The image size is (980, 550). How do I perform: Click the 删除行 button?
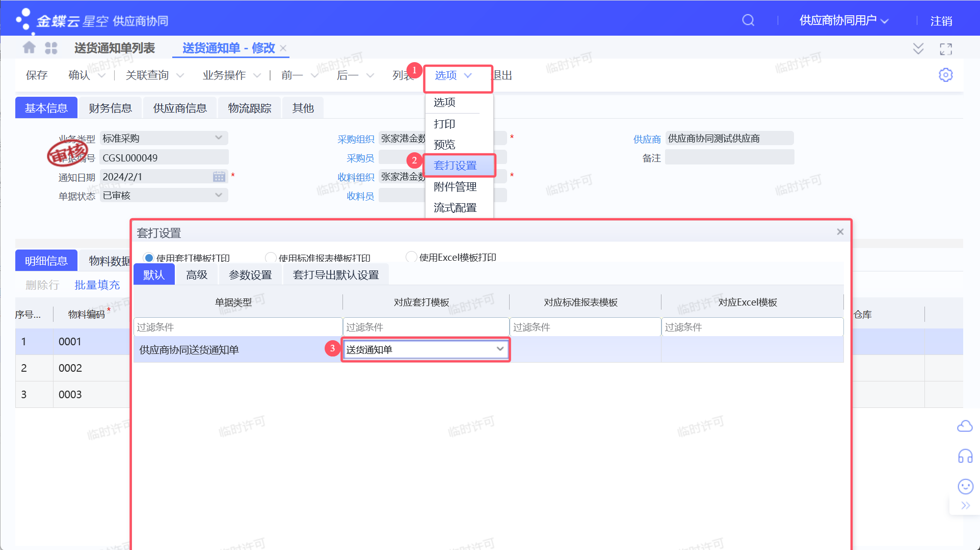[42, 285]
